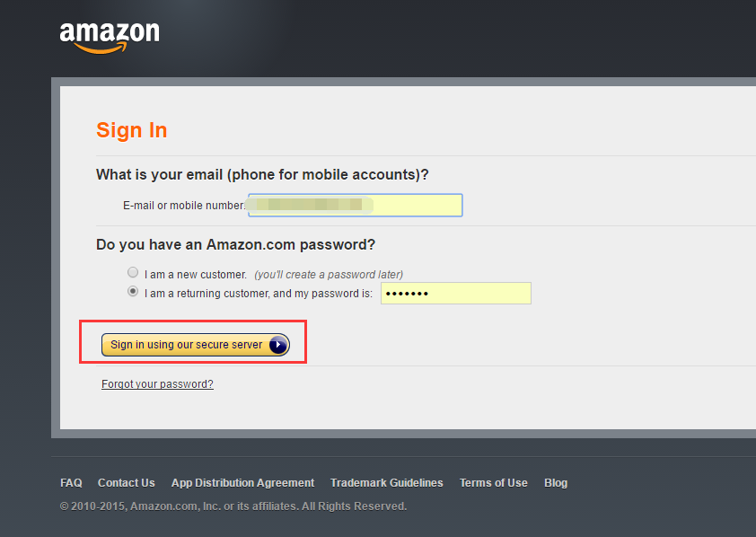Click the copyright notice in the footer
This screenshot has width=756, height=537.
[233, 506]
